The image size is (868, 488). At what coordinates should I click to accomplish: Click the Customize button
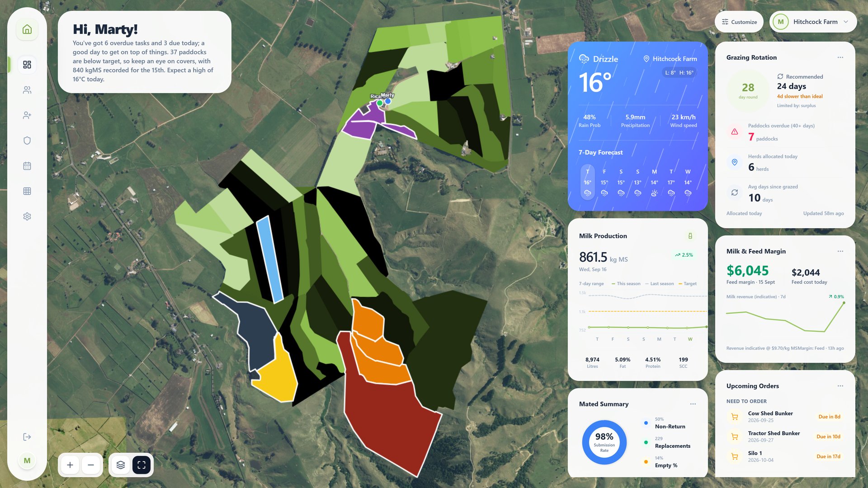tap(739, 22)
